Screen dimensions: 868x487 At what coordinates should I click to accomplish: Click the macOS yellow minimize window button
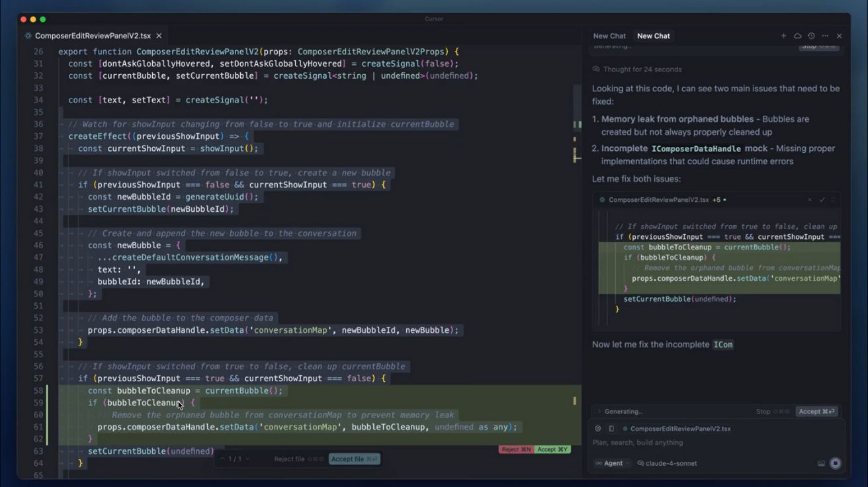[32, 20]
